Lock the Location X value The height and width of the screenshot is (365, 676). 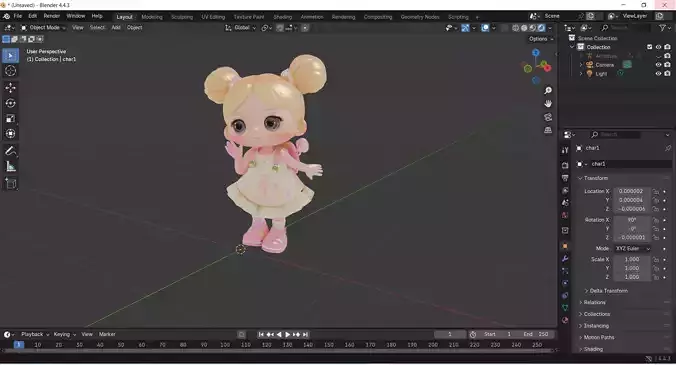[656, 191]
